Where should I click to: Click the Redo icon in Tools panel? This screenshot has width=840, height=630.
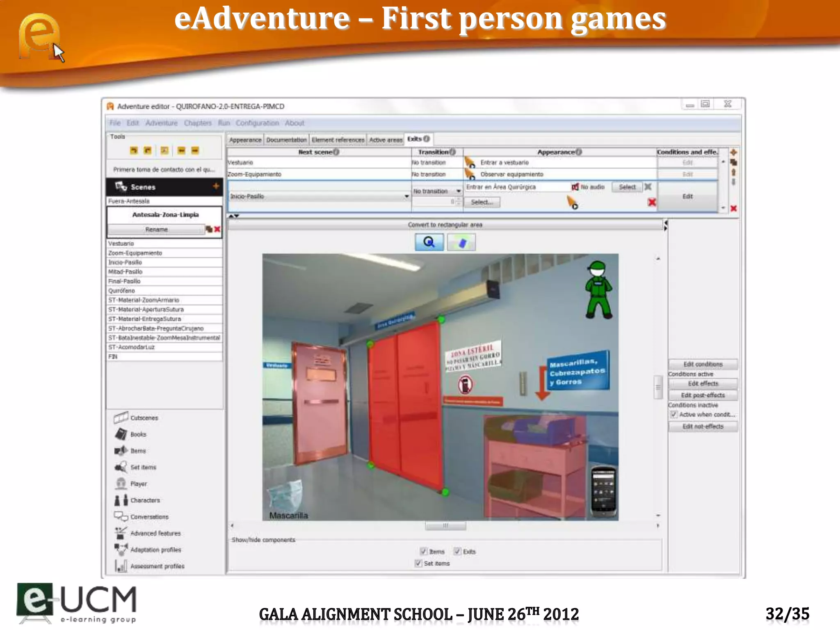148,151
